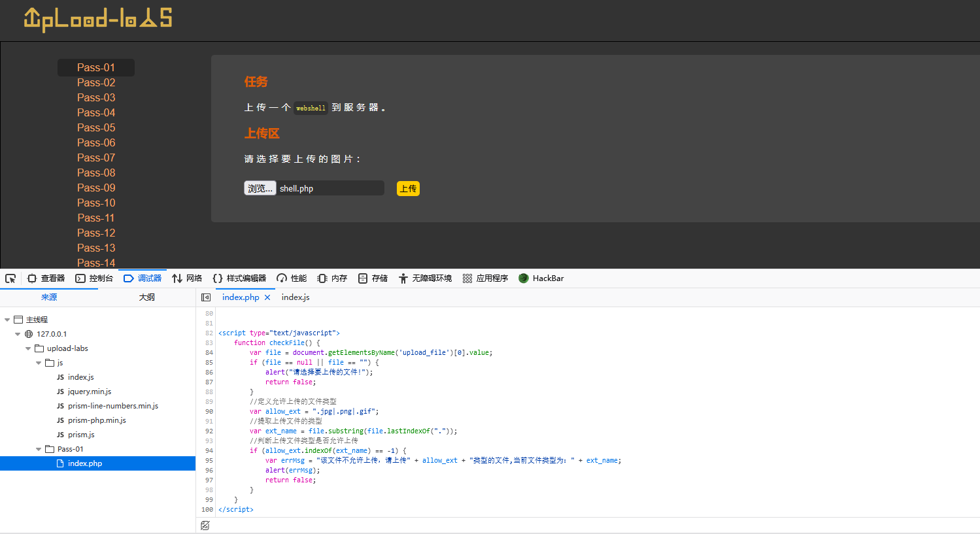Open the Pass-13 link

tap(96, 248)
